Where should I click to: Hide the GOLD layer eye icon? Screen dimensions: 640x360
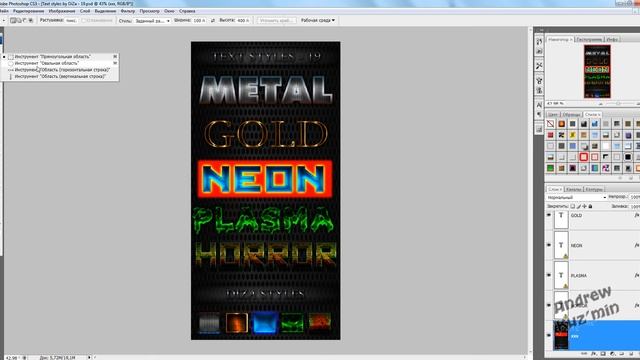point(549,215)
